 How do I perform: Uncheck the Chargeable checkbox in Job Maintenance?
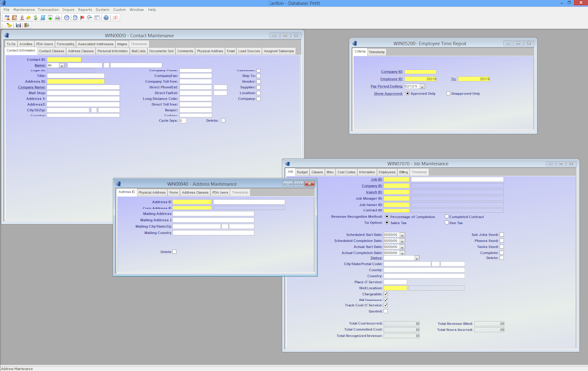click(386, 294)
